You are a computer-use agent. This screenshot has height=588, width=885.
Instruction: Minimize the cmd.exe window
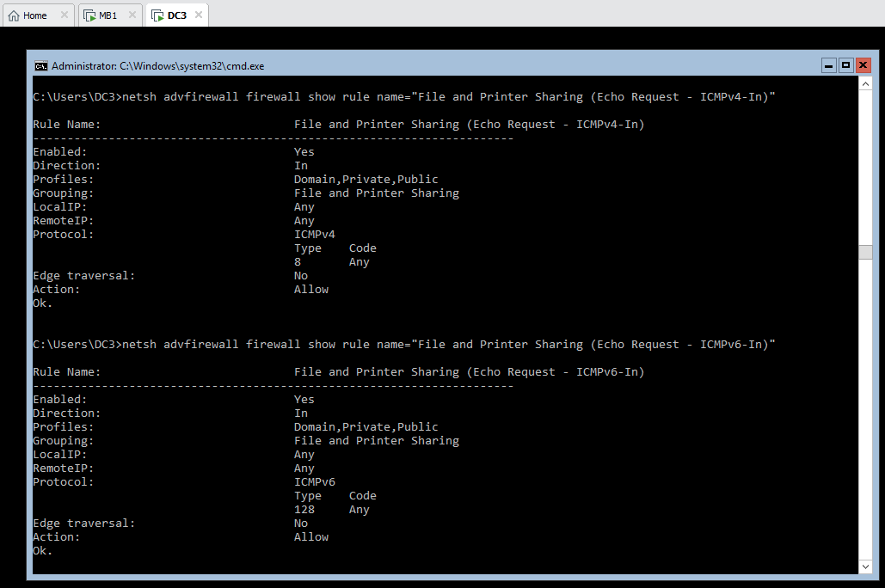pyautogui.click(x=828, y=65)
